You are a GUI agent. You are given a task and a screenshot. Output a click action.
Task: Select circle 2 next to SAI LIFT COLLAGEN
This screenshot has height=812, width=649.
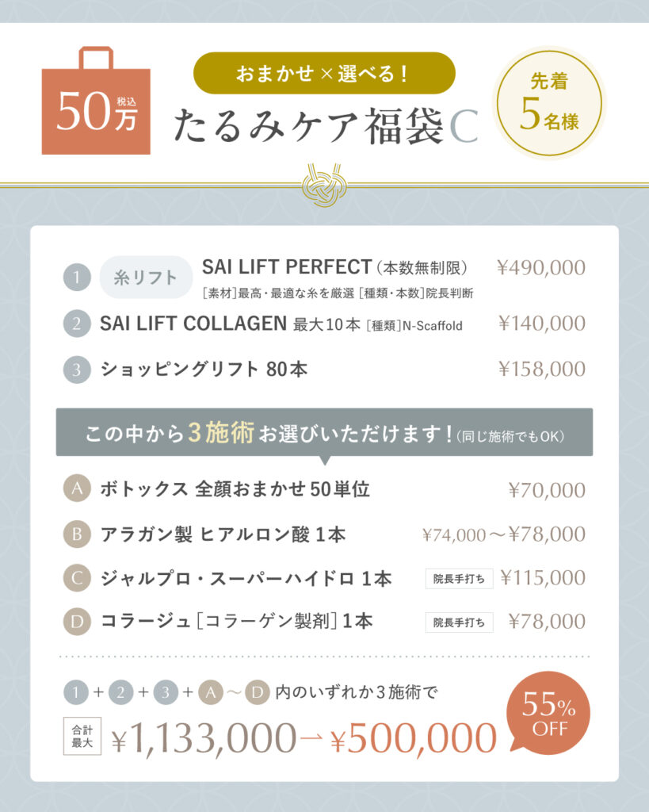(77, 324)
